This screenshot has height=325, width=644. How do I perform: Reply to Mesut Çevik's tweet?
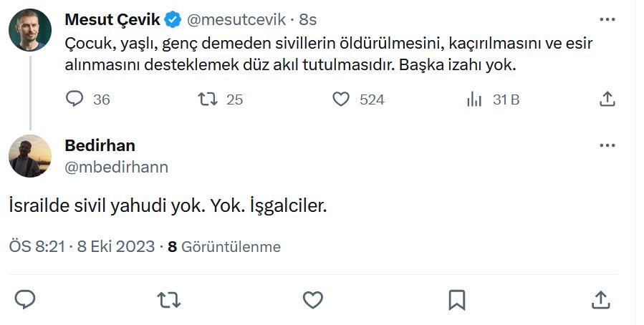(75, 100)
